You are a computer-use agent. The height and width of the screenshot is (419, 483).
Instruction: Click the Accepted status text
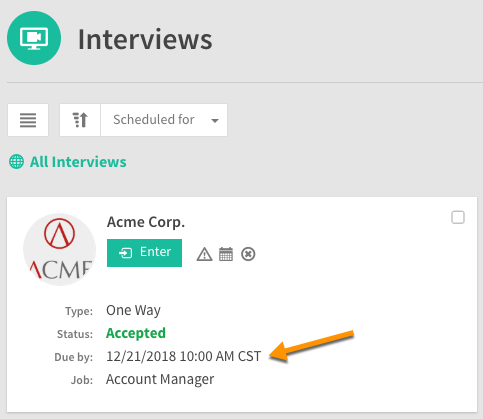pos(136,333)
